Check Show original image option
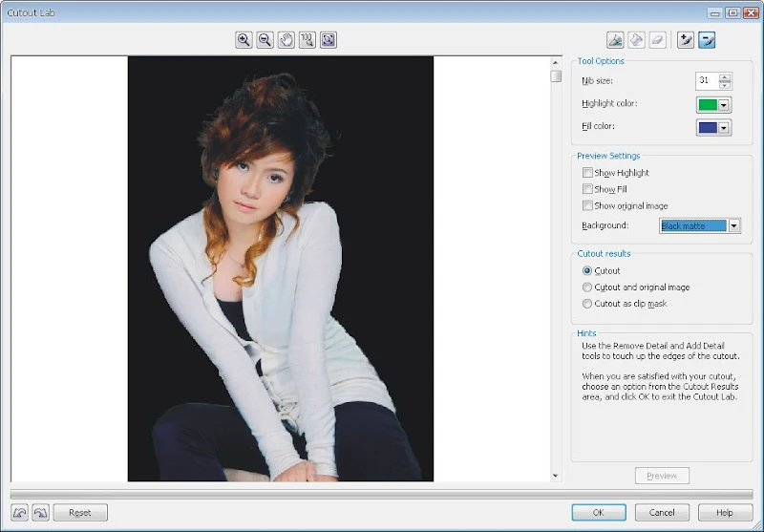This screenshot has width=764, height=532. pyautogui.click(x=587, y=205)
